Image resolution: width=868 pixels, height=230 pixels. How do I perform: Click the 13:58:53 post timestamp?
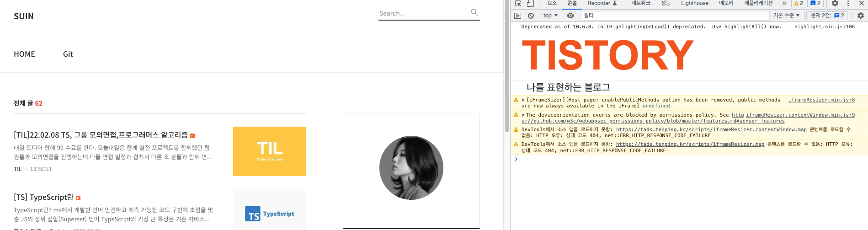41,169
